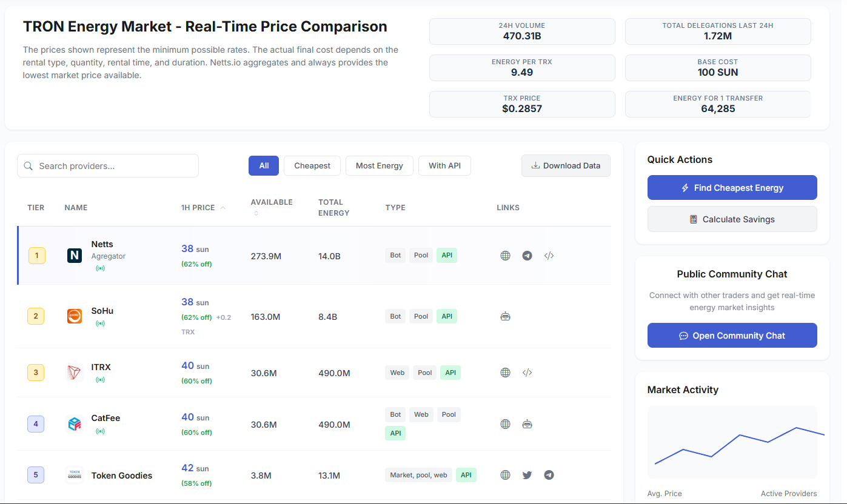Viewport: 847px width, 504px height.
Task: Open the Netts website globe icon
Action: pyautogui.click(x=505, y=256)
